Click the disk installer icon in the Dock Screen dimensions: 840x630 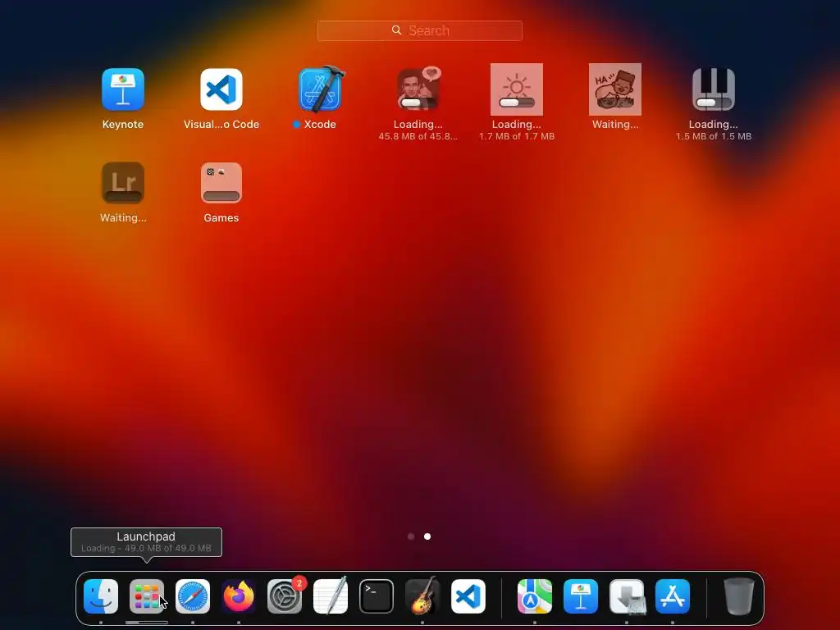tap(627, 596)
